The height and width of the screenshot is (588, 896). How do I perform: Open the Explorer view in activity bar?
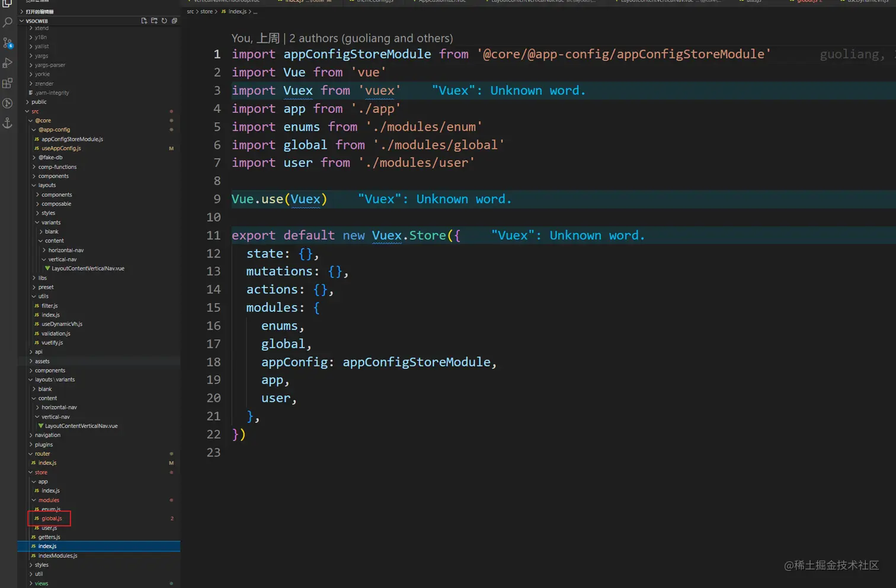pyautogui.click(x=8, y=4)
